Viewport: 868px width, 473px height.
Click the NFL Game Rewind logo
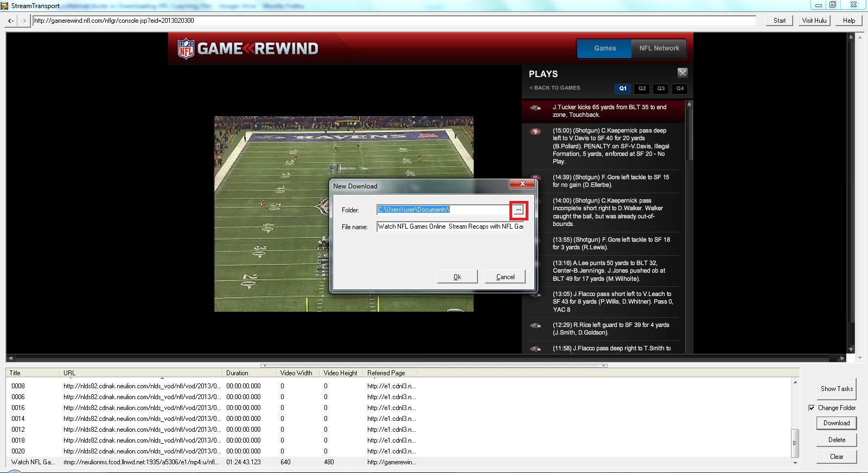pos(248,48)
